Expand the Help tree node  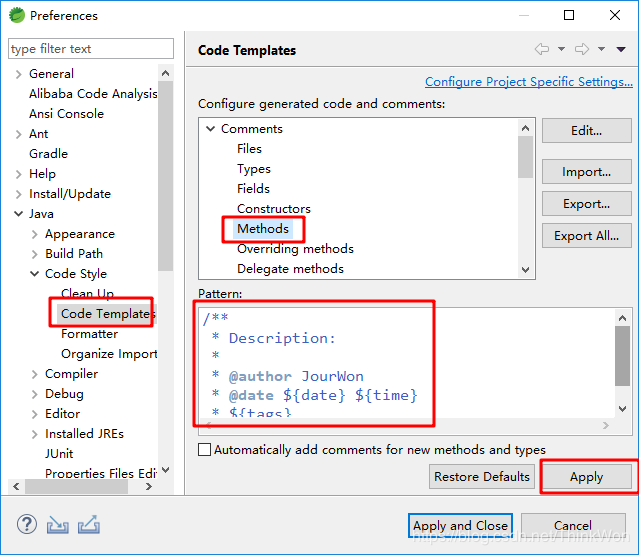pos(18,174)
